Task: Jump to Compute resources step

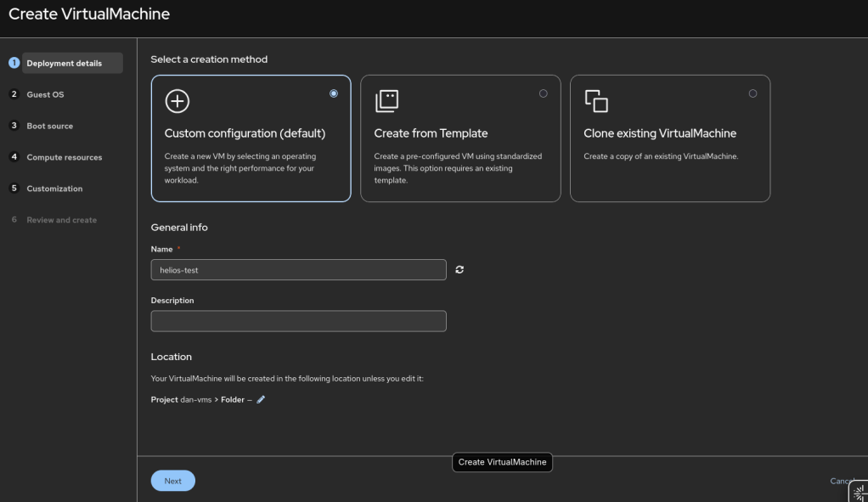Action: [65, 157]
